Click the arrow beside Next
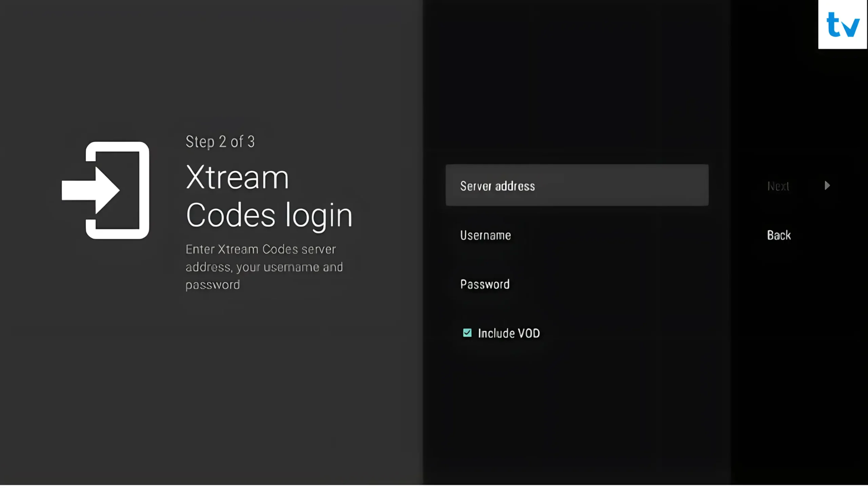Viewport: 868px width, 488px height. [827, 186]
